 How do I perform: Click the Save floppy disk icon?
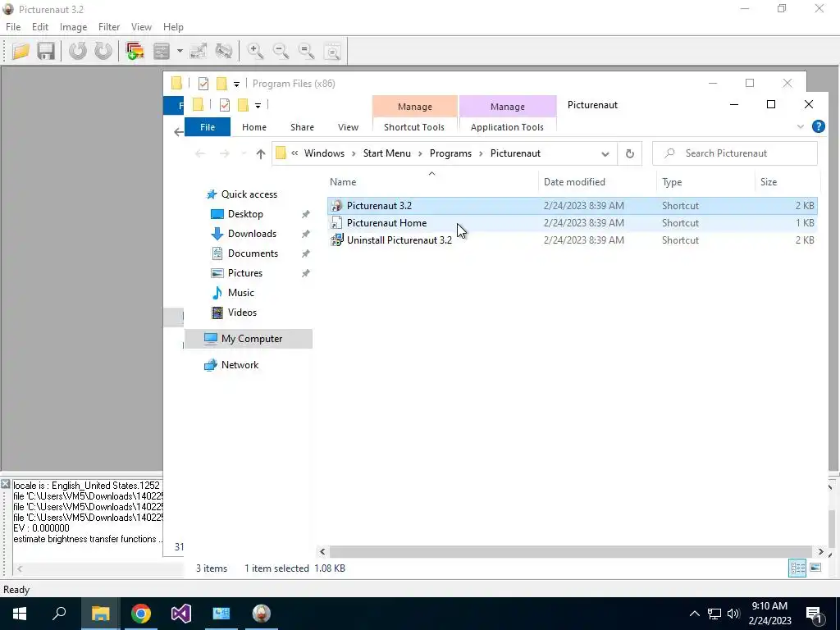click(46, 52)
